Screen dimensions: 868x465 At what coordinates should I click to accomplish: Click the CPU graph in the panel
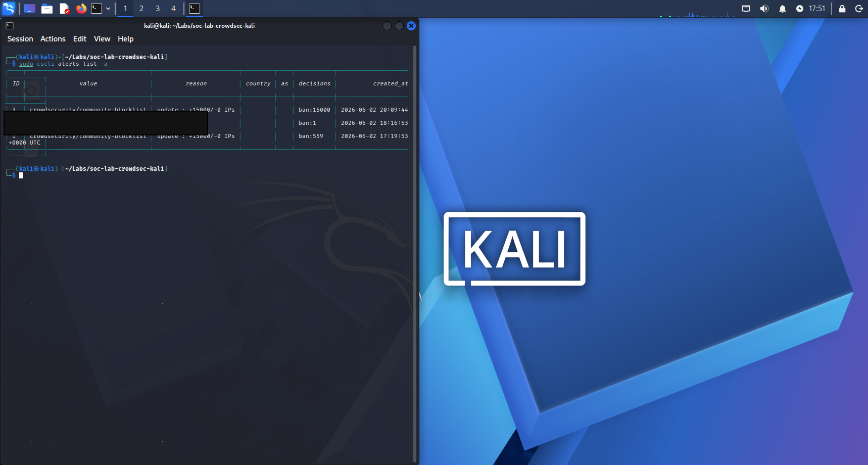698,14
